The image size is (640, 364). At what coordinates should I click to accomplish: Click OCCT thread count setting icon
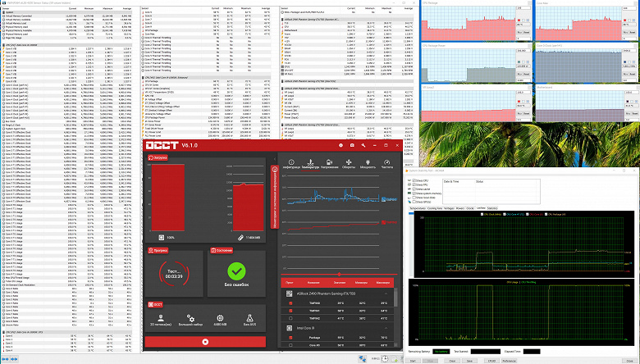pos(161,320)
